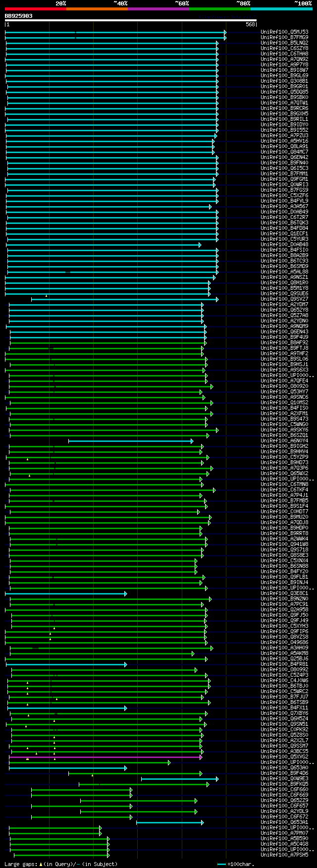Screen dimensions: 317x868
Task: Open hit UniRef100_A7QN92
Action: point(284,59)
